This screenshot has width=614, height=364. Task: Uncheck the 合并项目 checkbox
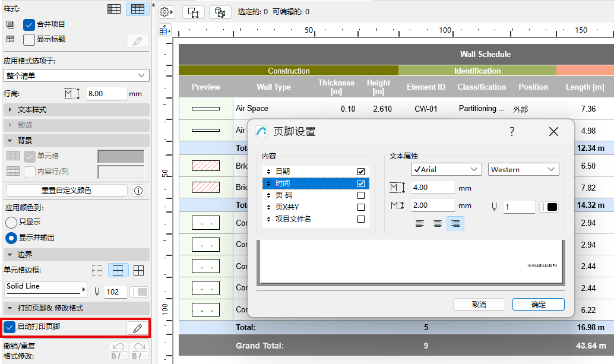pyautogui.click(x=29, y=25)
